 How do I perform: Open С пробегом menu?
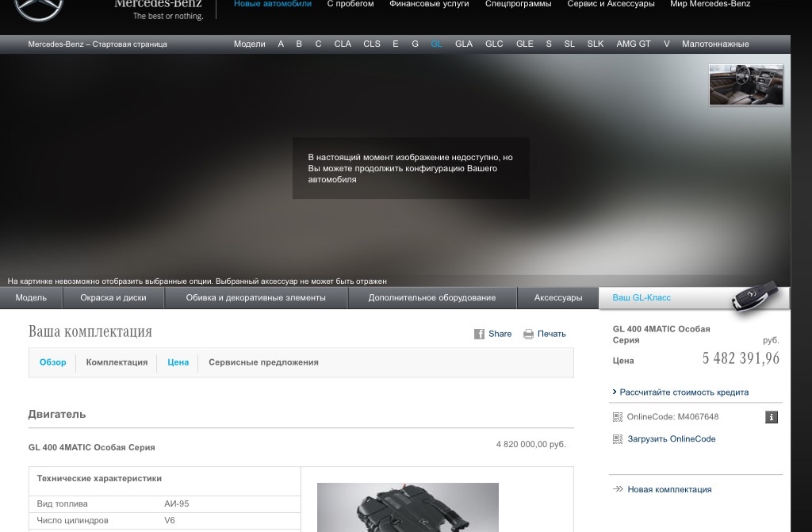click(x=350, y=4)
